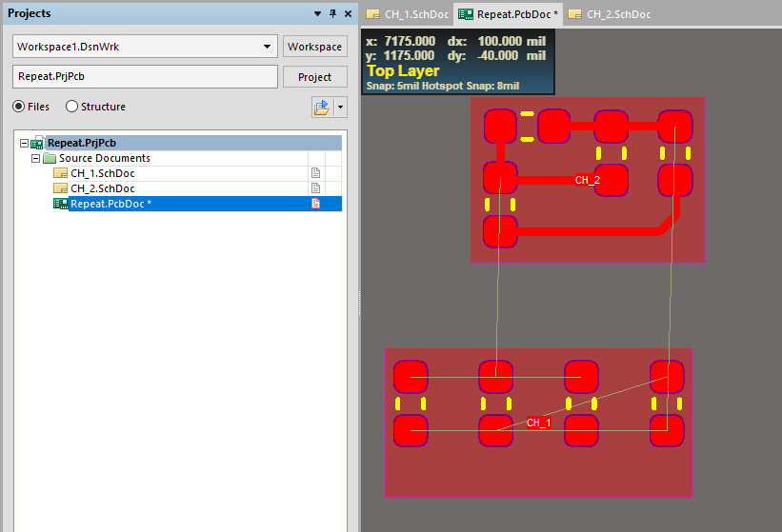Screen dimensions: 782x532
Task: Click the document status icon for CH_2.SchDoc
Action: (x=315, y=188)
